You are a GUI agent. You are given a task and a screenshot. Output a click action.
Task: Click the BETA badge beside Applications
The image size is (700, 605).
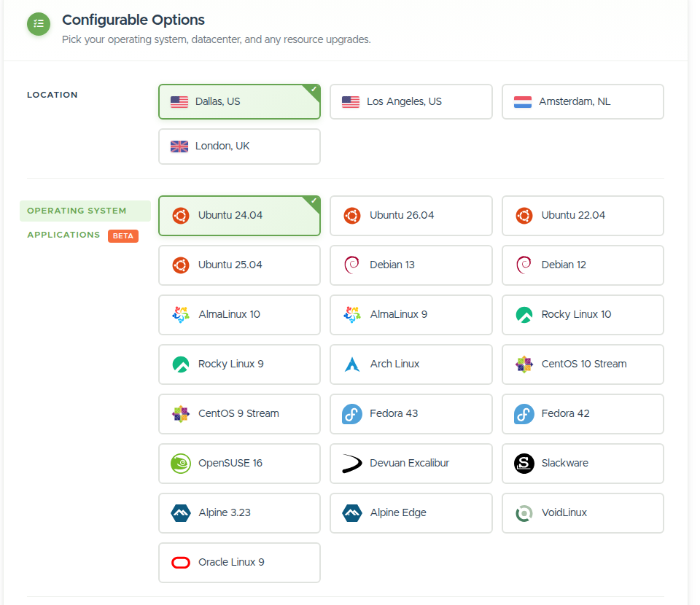(x=122, y=235)
